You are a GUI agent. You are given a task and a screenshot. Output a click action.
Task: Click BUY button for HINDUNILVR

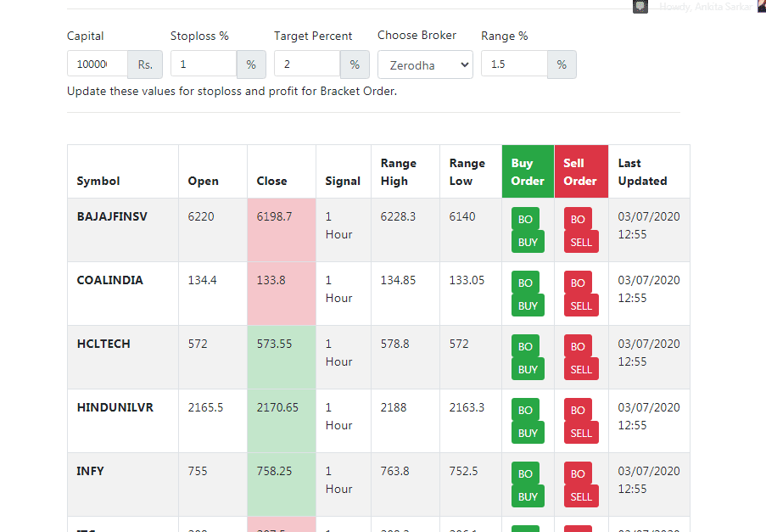tap(528, 433)
